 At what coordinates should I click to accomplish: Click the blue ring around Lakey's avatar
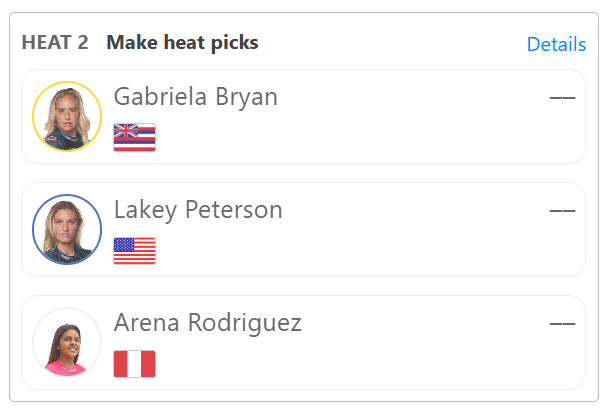pyautogui.click(x=67, y=195)
